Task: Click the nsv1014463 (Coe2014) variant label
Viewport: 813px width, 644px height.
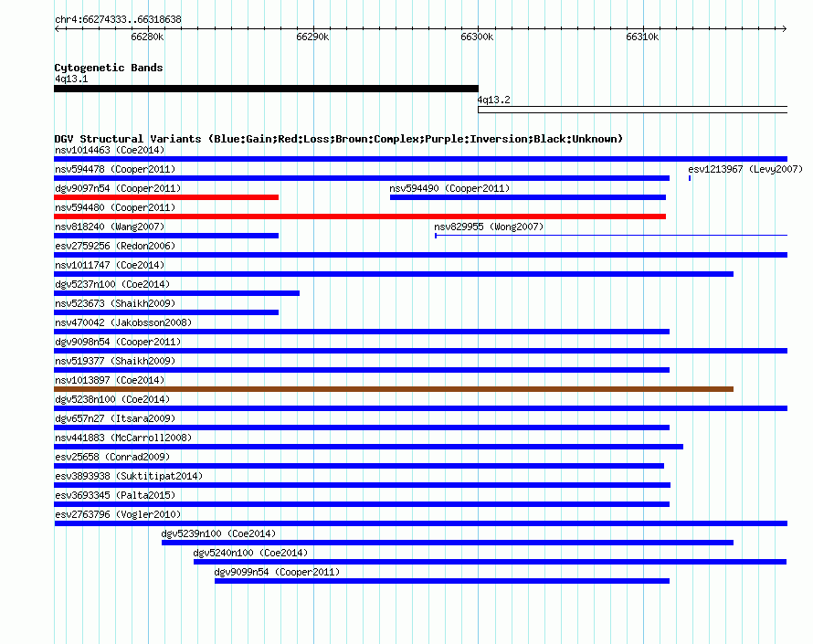Action: point(110,150)
